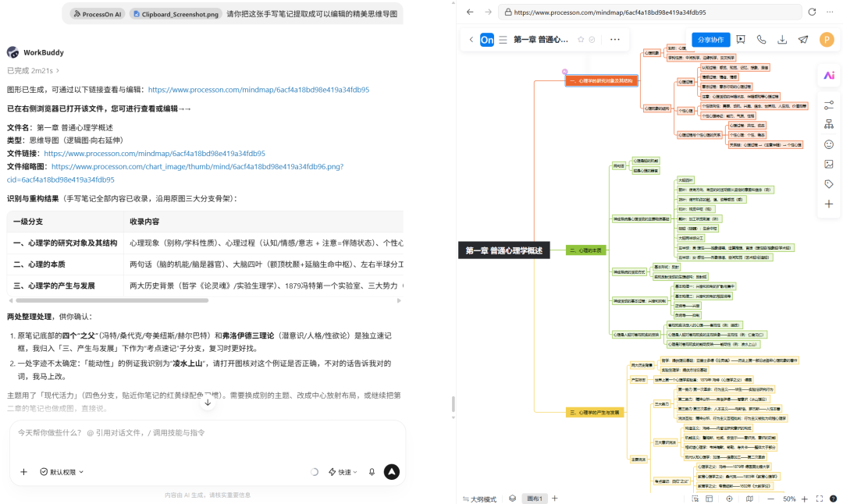Jump to latest message down arrow
This screenshot has width=843, height=504.
click(208, 402)
